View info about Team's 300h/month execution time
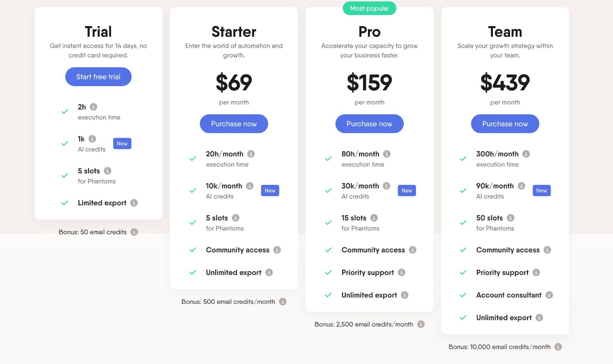 [526, 154]
